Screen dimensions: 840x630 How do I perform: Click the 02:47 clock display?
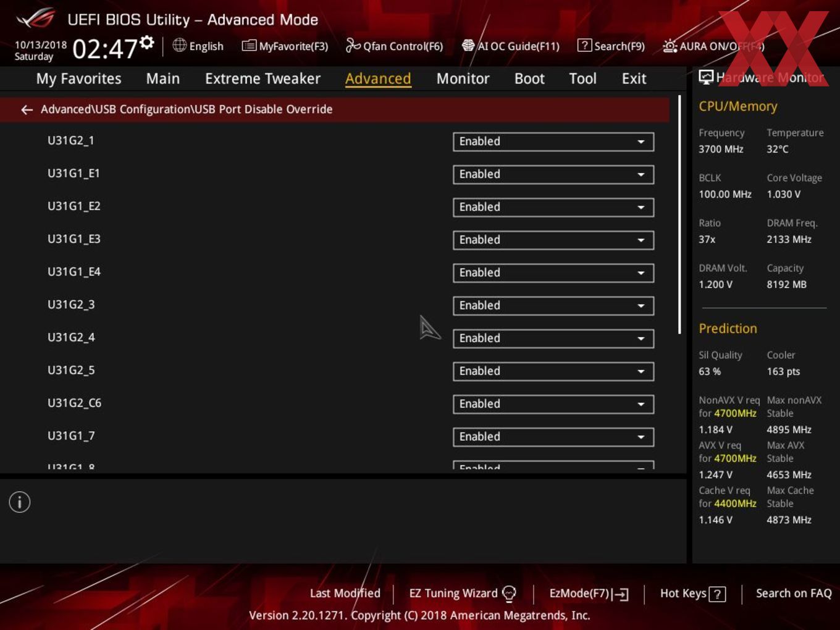pos(104,49)
